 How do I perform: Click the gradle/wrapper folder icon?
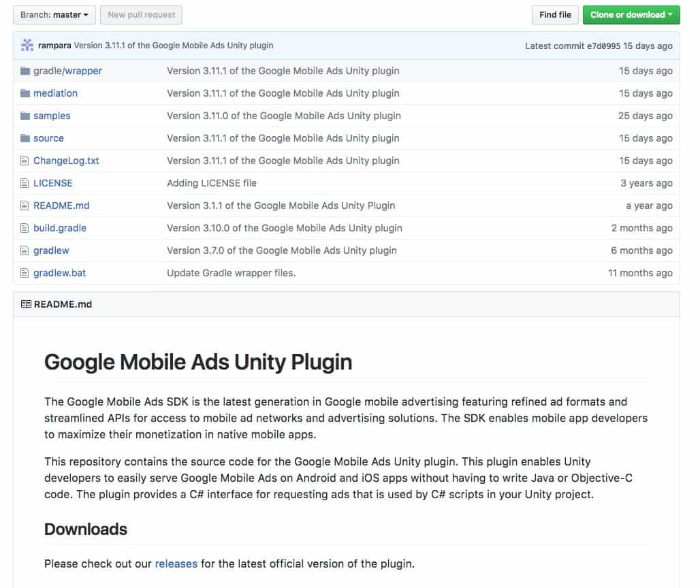pyautogui.click(x=25, y=71)
